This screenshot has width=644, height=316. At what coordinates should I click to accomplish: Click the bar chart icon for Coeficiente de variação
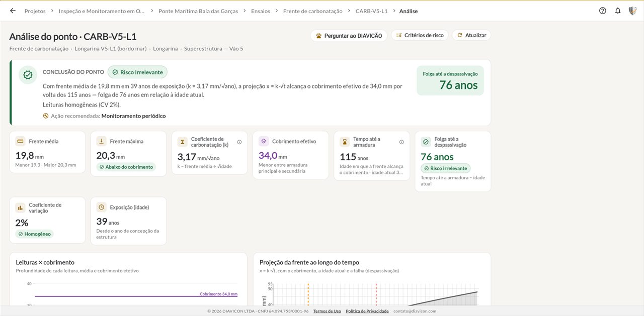(21, 207)
